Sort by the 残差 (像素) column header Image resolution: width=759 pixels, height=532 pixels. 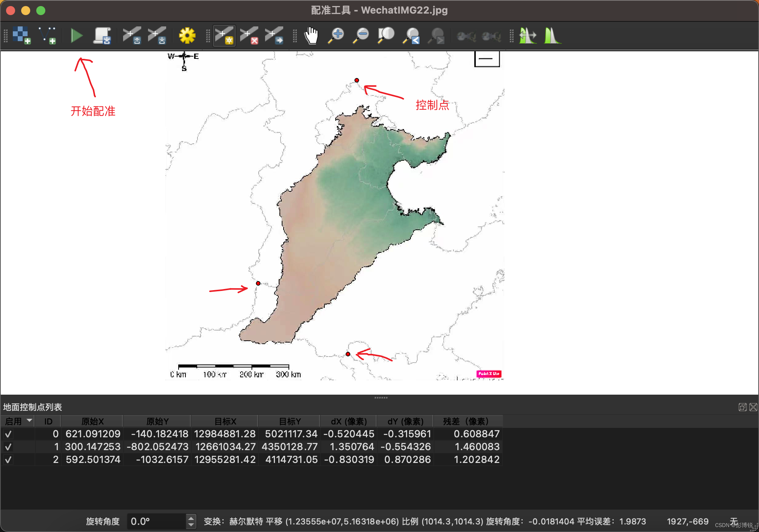(467, 421)
